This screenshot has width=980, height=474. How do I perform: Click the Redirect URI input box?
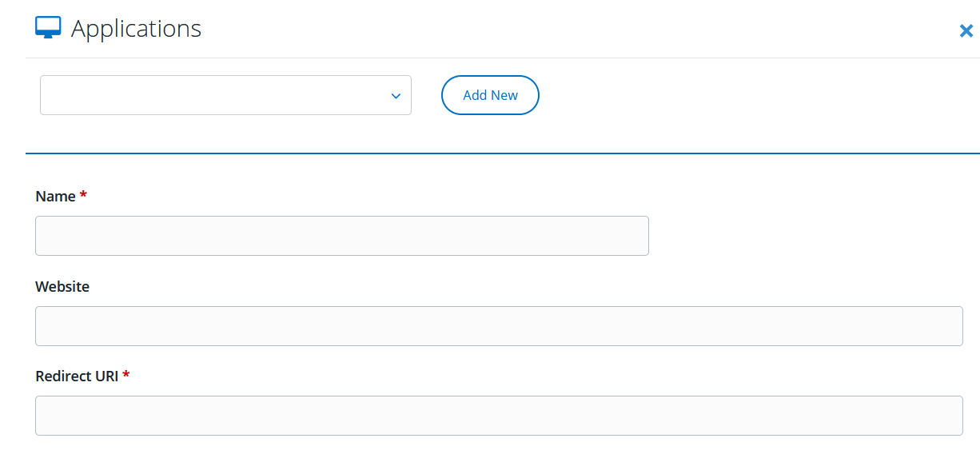(x=500, y=415)
